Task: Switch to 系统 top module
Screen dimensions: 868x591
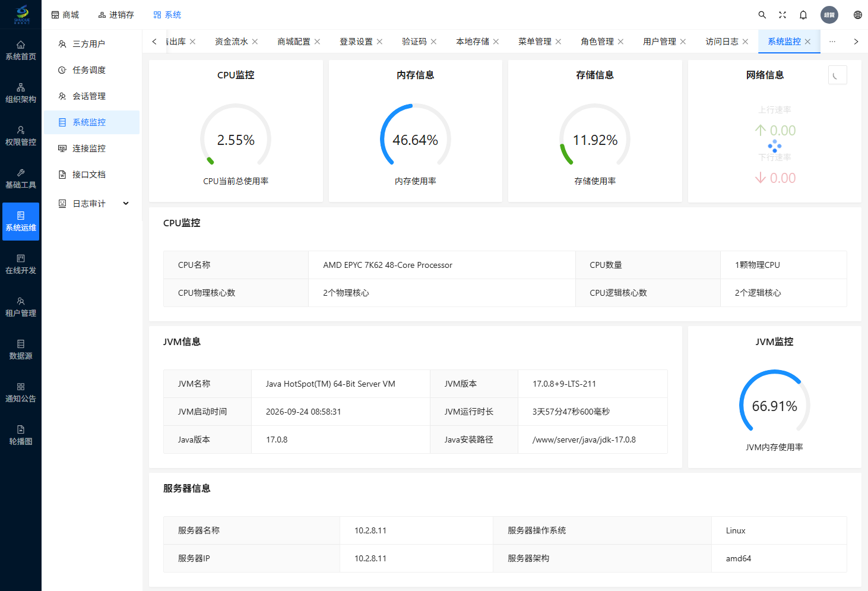Action: point(167,15)
